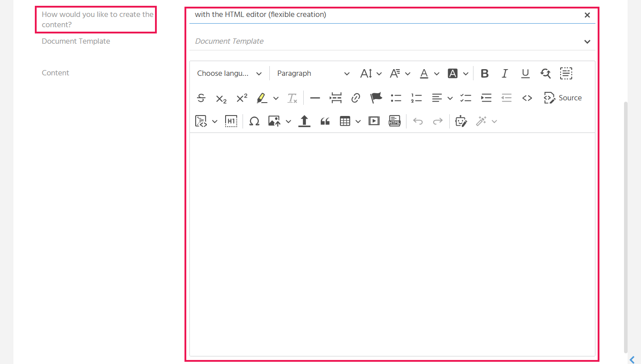Insert a bulleted list
Image resolution: width=641 pixels, height=364 pixels.
tap(396, 98)
